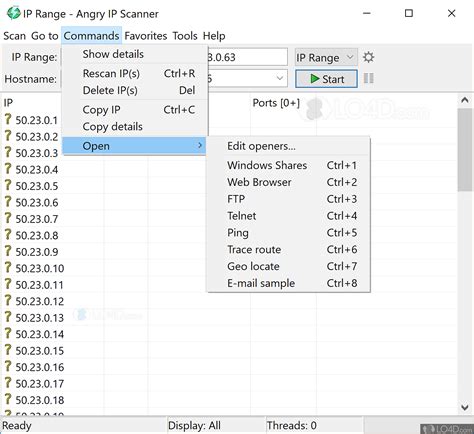474x434 pixels.
Task: Click the Angry IP Scanner title icon
Action: [x=14, y=13]
